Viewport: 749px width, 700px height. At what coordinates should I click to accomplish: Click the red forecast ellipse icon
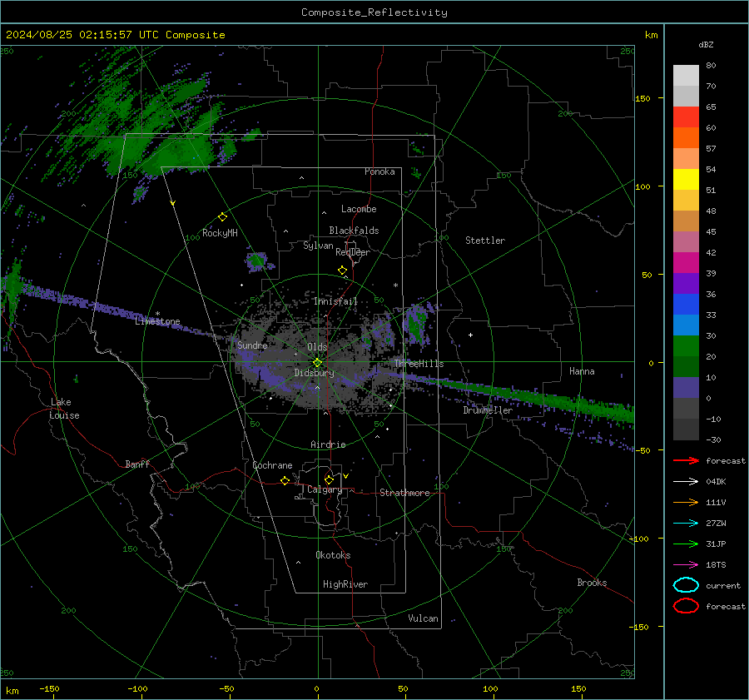[686, 606]
